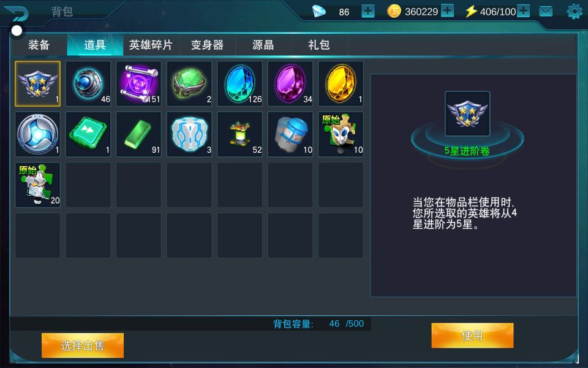
Task: Select the green bar item with 91
Action: coord(139,134)
